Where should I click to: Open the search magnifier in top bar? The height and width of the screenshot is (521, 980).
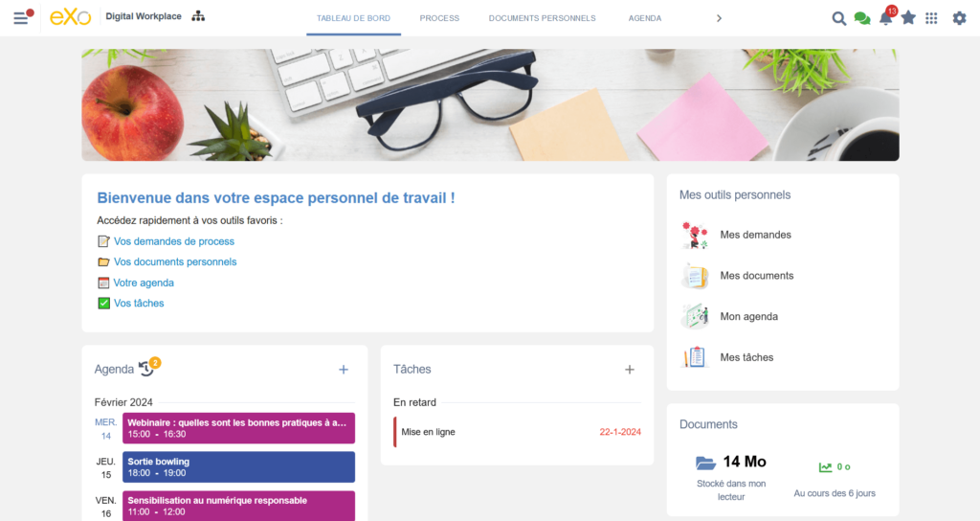click(838, 18)
